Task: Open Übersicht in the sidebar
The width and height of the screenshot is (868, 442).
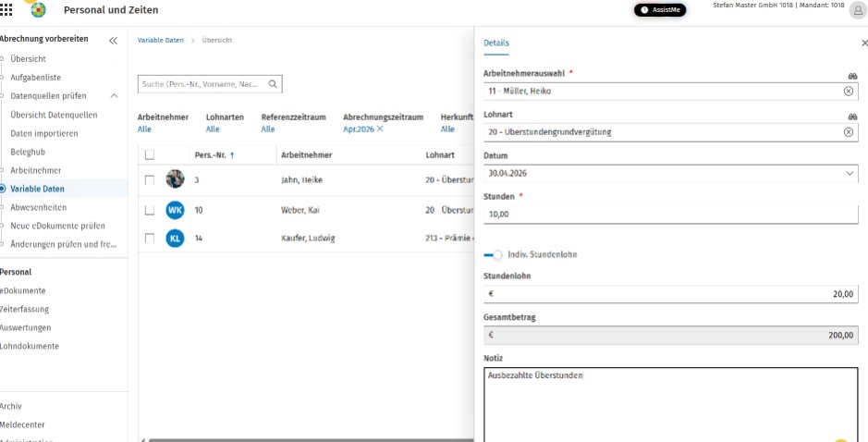Action: click(29, 58)
